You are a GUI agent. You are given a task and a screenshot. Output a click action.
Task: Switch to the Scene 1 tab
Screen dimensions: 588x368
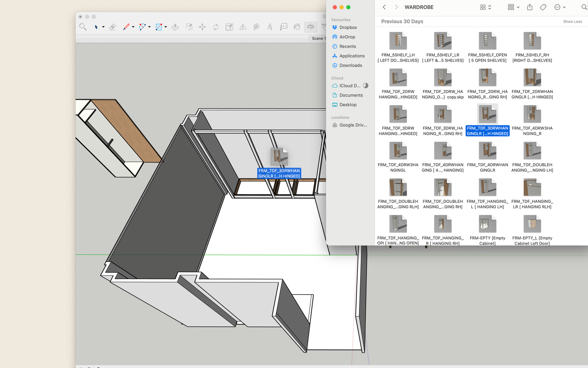point(318,38)
